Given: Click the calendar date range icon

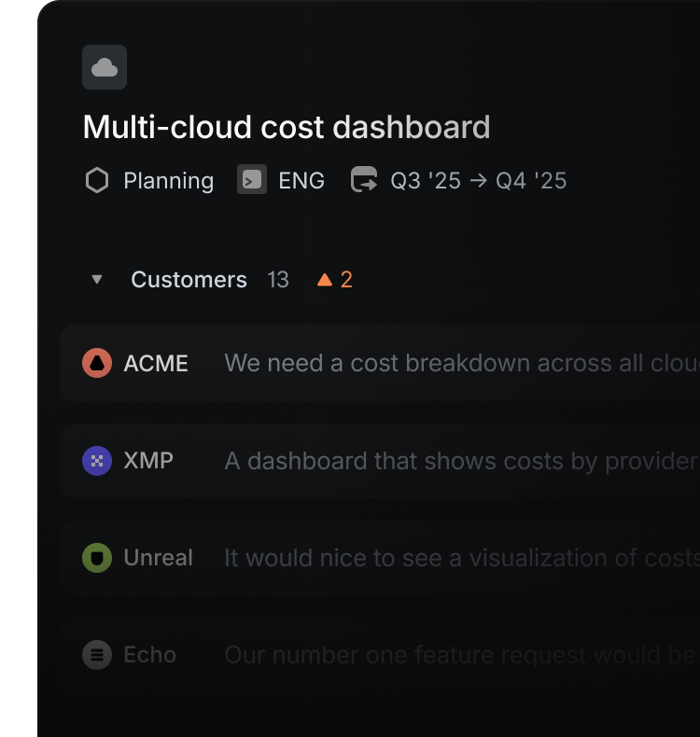Looking at the screenshot, I should 364,180.
